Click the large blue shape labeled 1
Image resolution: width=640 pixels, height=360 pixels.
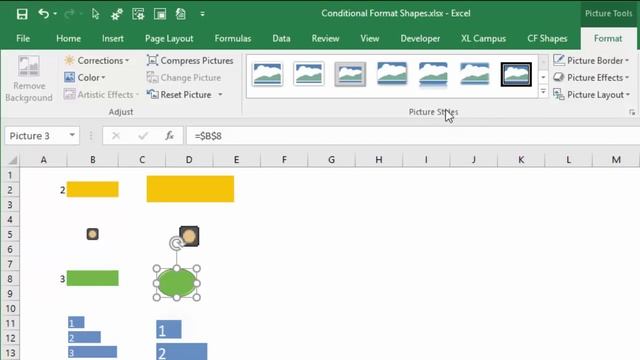coord(169,329)
